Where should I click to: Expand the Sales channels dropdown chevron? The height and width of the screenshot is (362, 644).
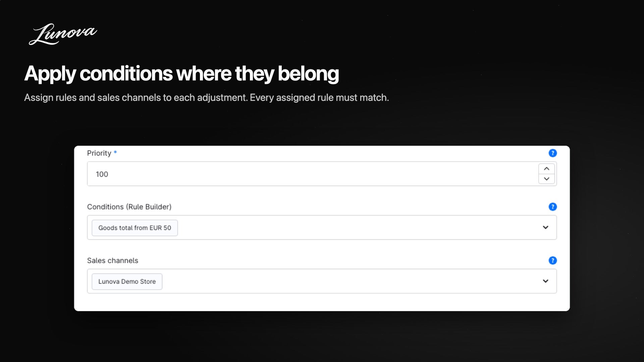(x=545, y=281)
